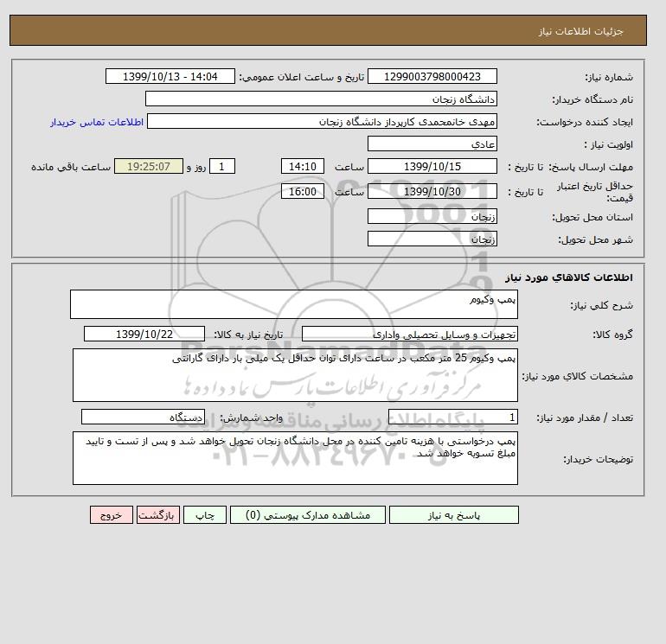This screenshot has height=644, width=666.
Task: Click the section heading اطلاعات کالاهای مورد نیاز
Action: coord(569,277)
